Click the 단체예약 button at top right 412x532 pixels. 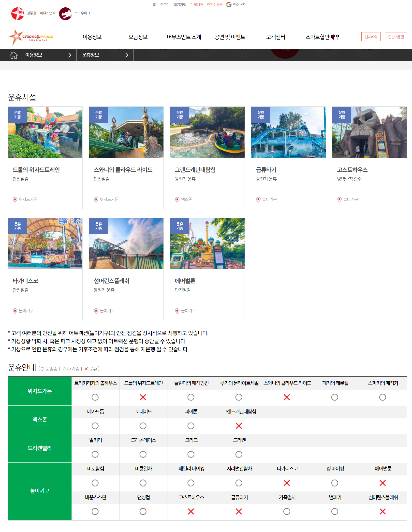pyautogui.click(x=371, y=37)
